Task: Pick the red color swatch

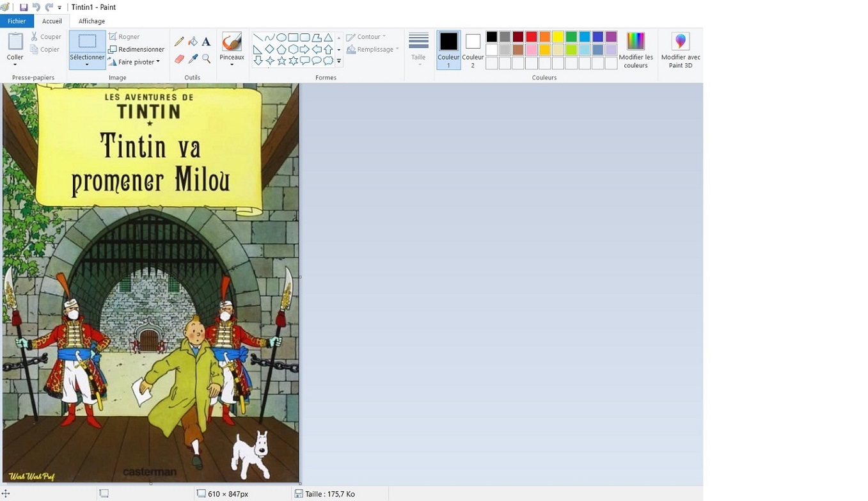Action: [x=531, y=36]
